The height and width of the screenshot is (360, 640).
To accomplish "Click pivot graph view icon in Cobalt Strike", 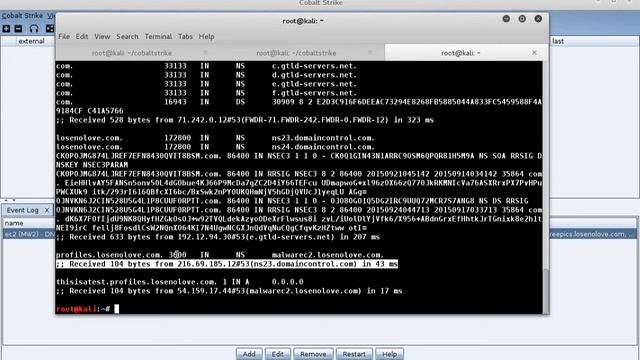I will pos(50,29).
